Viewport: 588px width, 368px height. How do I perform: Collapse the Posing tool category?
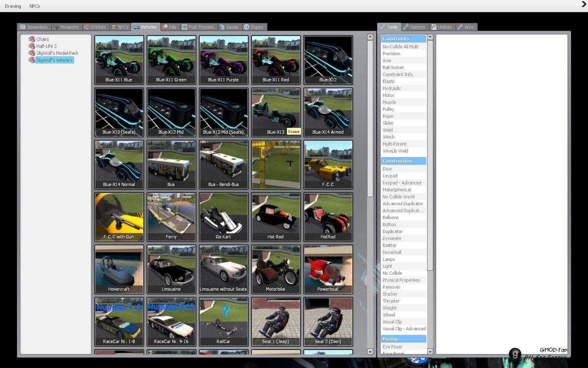coord(403,339)
